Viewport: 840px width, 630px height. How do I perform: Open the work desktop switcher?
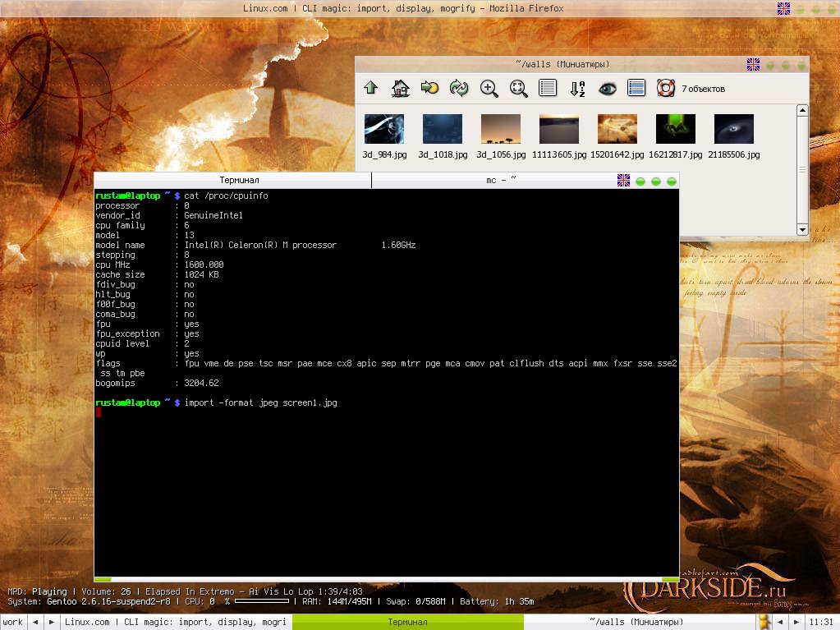(13, 622)
